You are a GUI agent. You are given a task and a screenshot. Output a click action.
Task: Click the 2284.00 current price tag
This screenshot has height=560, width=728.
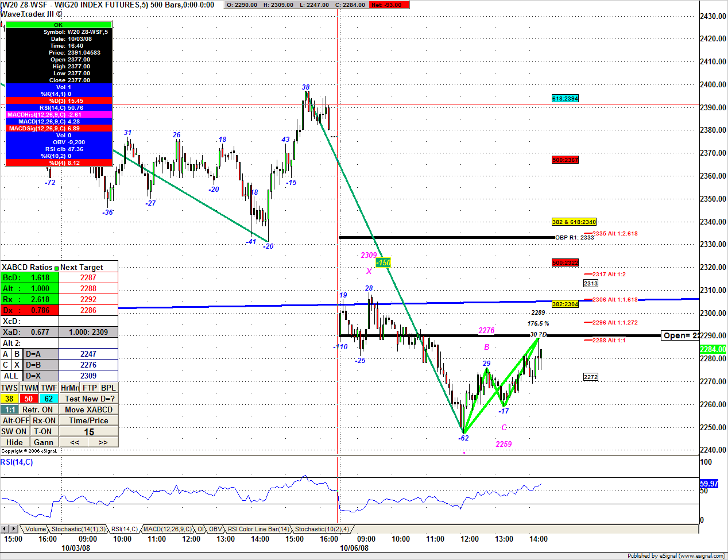click(x=714, y=349)
